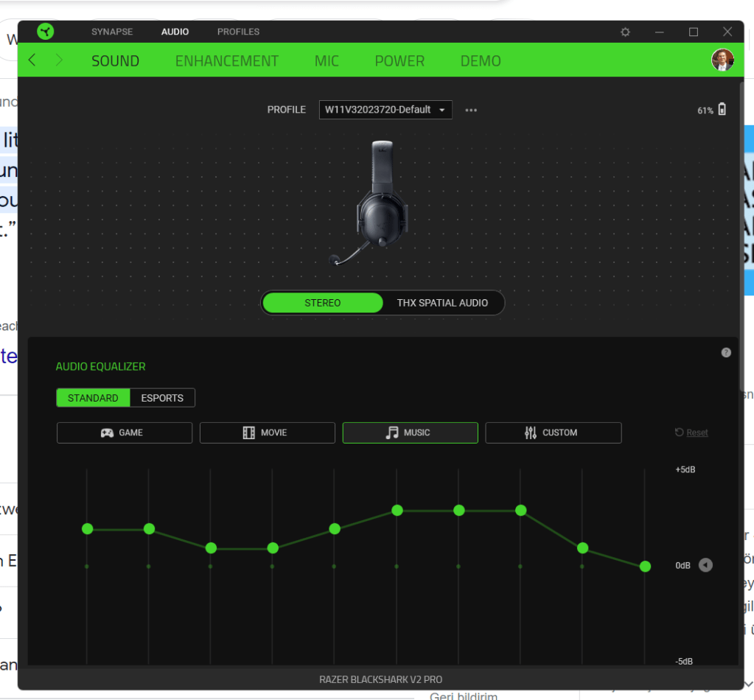The height and width of the screenshot is (700, 754).
Task: Click the user profile avatar
Action: tap(722, 60)
